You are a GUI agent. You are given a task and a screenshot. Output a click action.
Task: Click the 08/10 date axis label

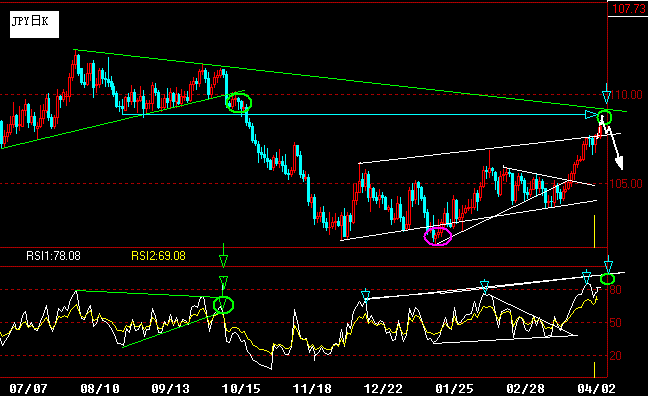(100, 389)
